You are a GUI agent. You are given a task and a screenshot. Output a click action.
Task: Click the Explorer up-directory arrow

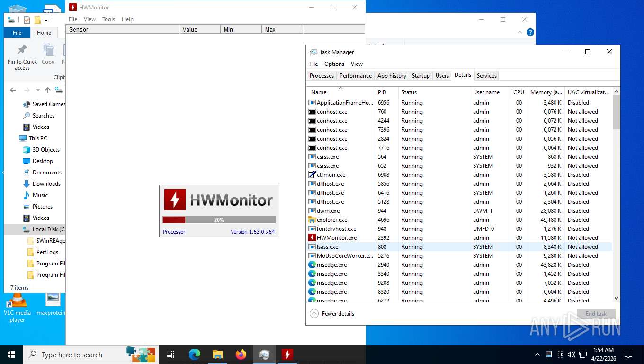[48, 90]
